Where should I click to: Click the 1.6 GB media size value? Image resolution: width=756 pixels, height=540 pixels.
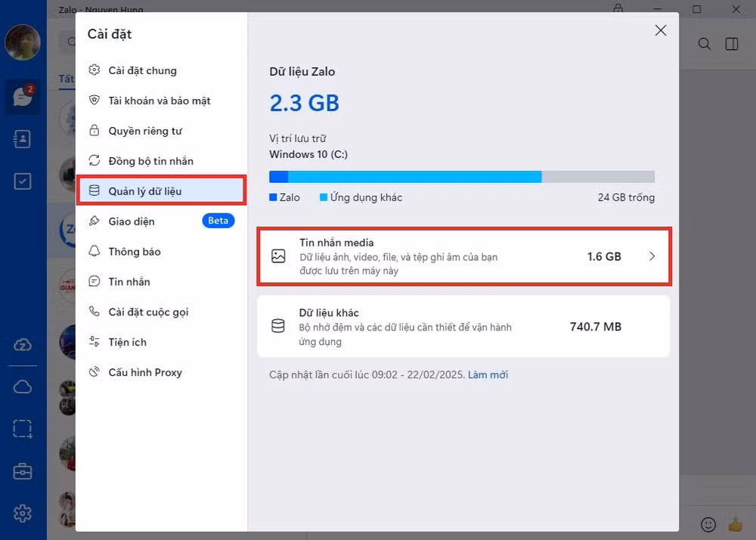(x=604, y=256)
